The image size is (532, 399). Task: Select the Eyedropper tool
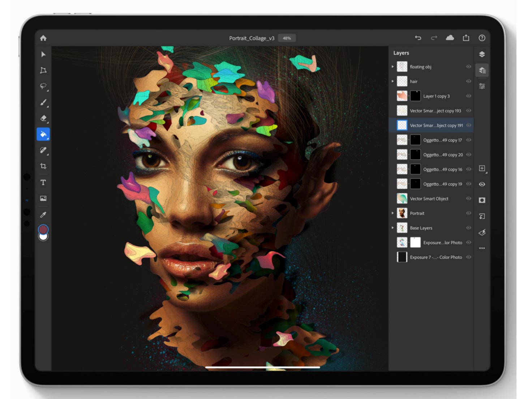coord(43,215)
